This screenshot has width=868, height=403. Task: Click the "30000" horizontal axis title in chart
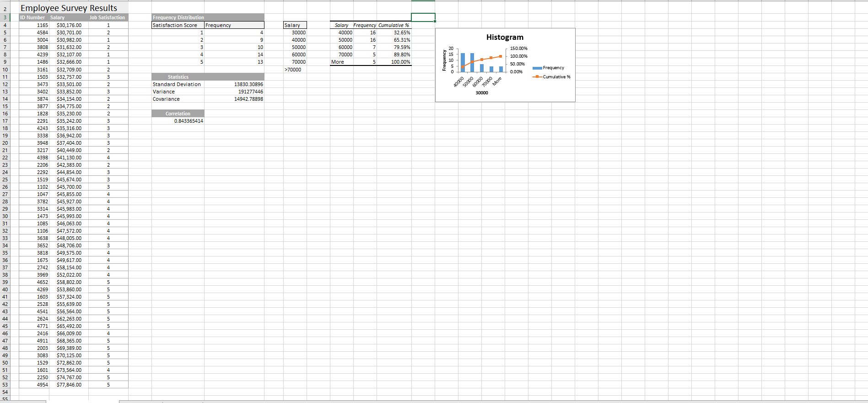pos(481,93)
